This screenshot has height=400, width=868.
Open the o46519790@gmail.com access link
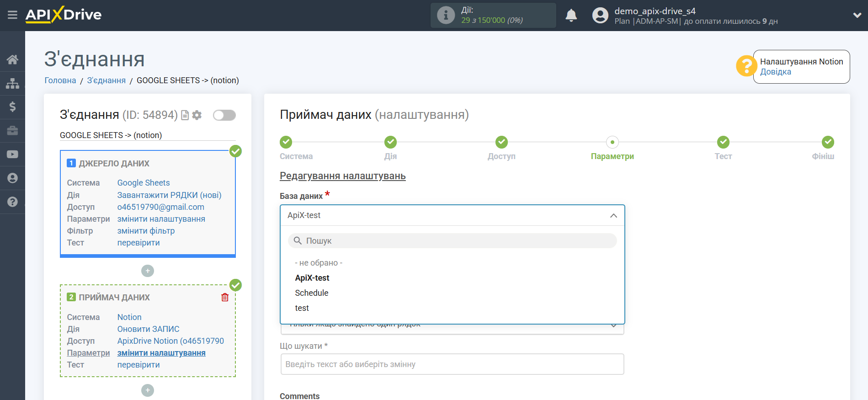click(161, 207)
